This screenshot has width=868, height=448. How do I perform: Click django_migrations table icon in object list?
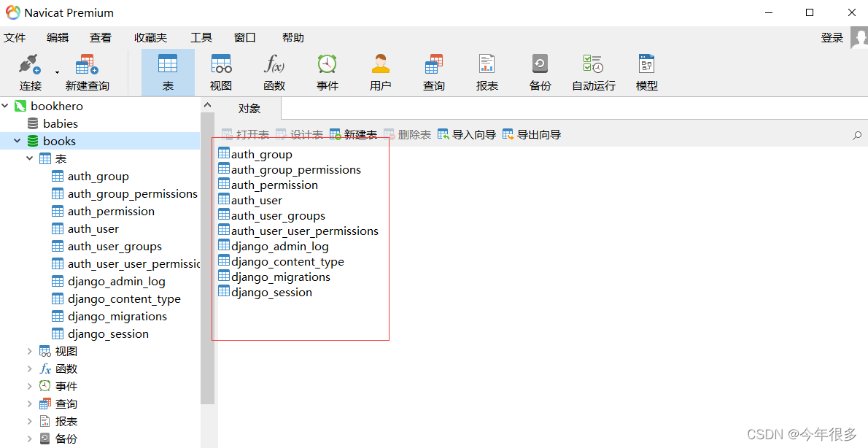click(224, 275)
